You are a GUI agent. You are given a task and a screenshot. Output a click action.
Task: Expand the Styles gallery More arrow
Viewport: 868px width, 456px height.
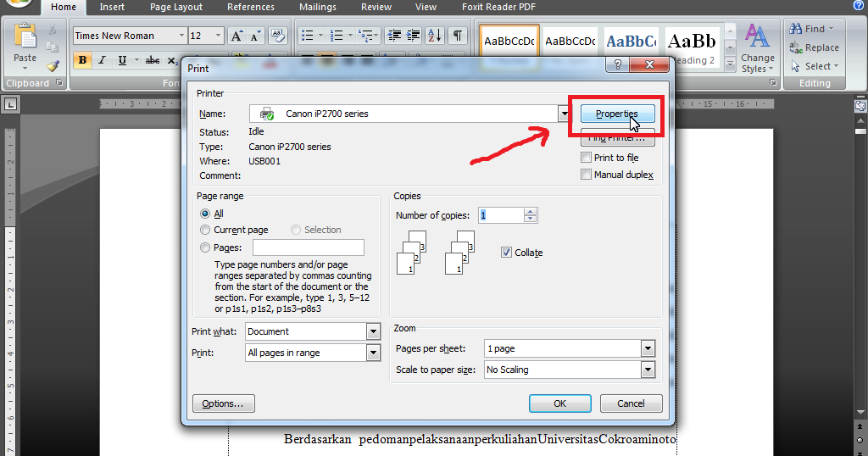click(730, 65)
